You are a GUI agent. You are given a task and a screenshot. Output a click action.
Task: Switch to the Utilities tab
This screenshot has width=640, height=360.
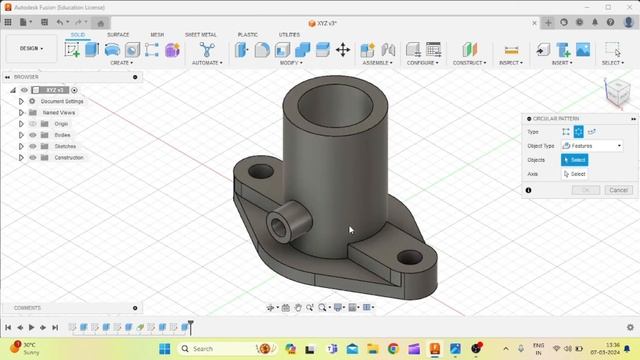point(289,35)
